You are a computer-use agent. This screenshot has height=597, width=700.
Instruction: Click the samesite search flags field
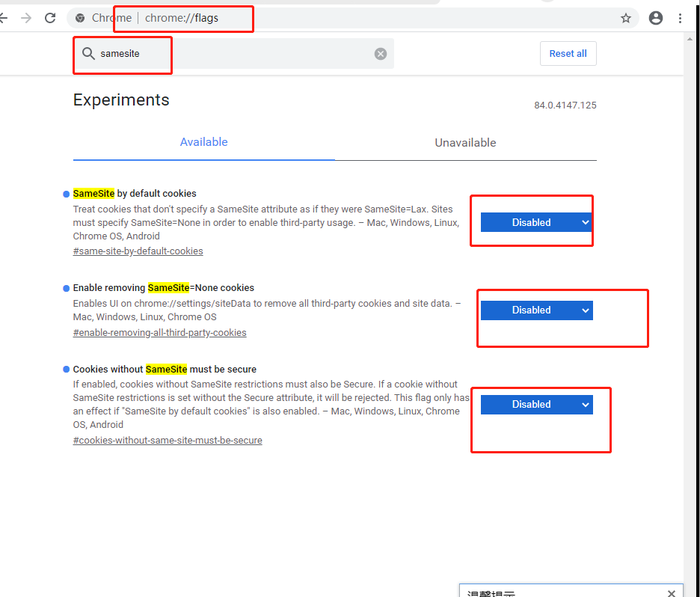click(234, 54)
